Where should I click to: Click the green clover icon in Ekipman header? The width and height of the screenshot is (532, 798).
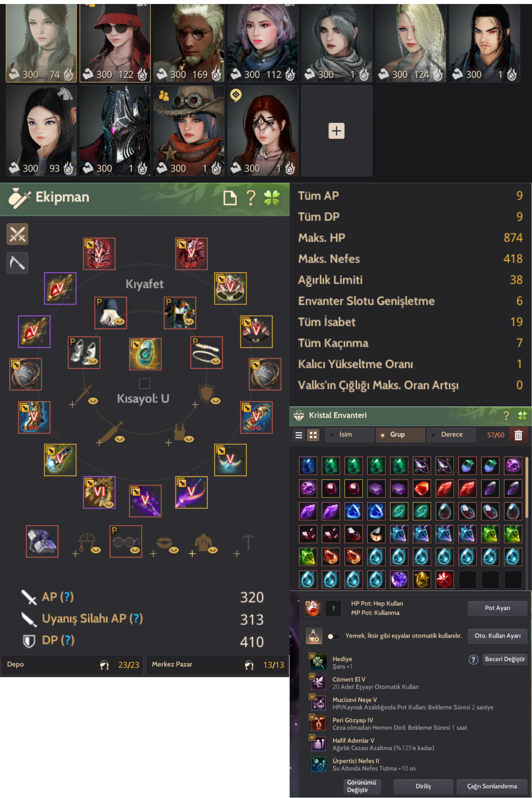click(x=272, y=198)
